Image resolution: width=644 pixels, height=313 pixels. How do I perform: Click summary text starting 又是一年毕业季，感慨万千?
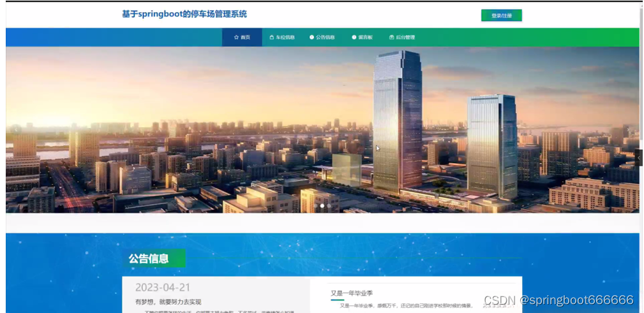point(407,305)
